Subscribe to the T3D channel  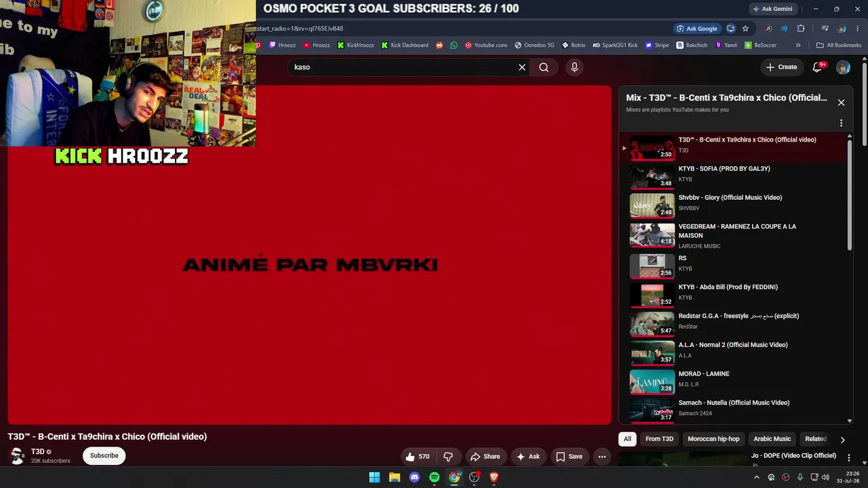point(104,455)
